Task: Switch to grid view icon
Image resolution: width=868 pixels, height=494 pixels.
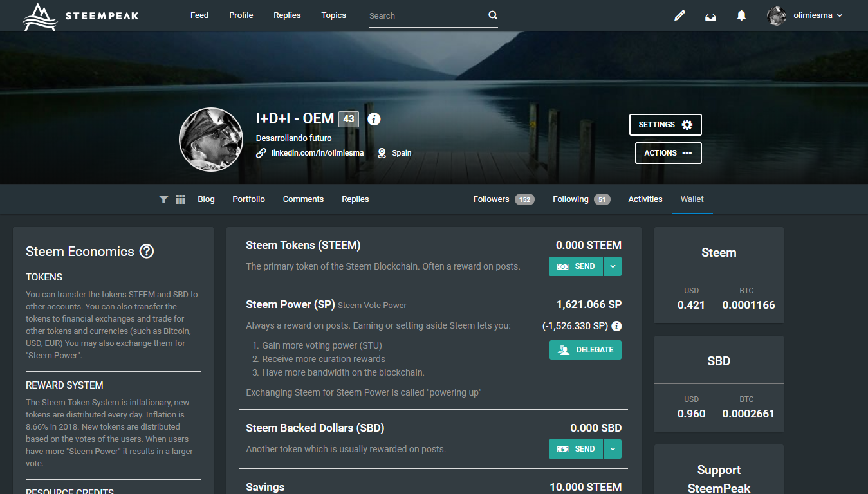Action: tap(181, 199)
